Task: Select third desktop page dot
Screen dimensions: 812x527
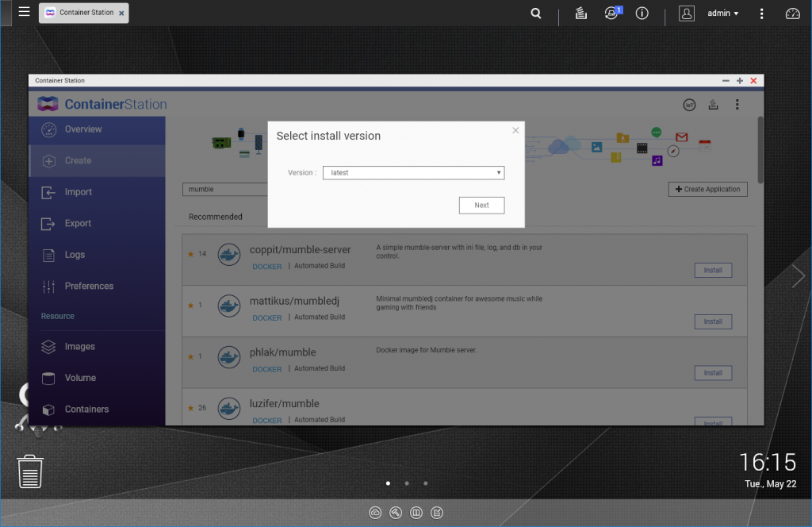Action: (425, 483)
